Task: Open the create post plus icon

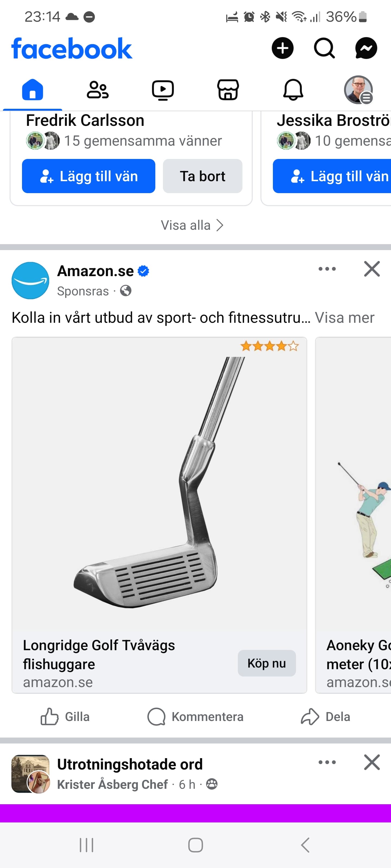Action: pyautogui.click(x=282, y=48)
